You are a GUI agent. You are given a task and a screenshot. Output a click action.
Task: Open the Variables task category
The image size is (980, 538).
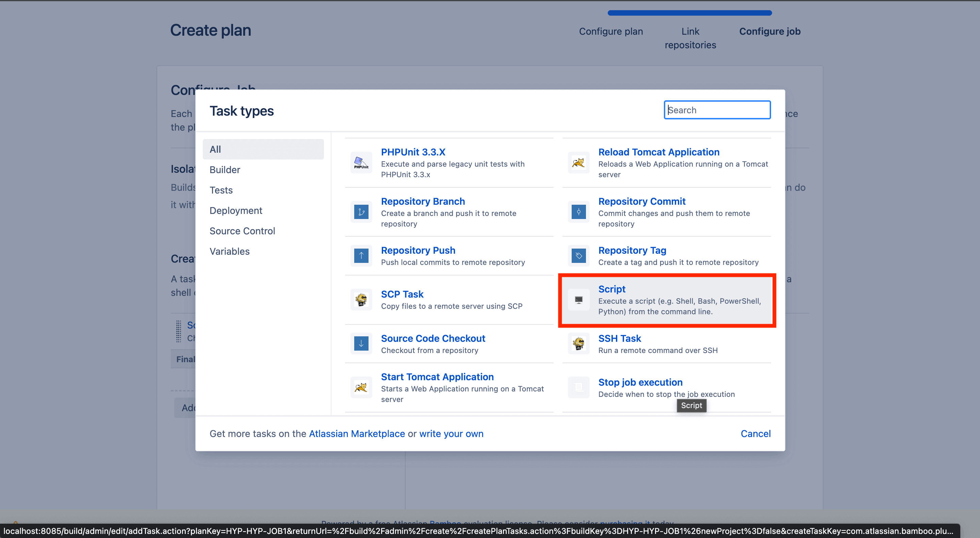(x=229, y=251)
